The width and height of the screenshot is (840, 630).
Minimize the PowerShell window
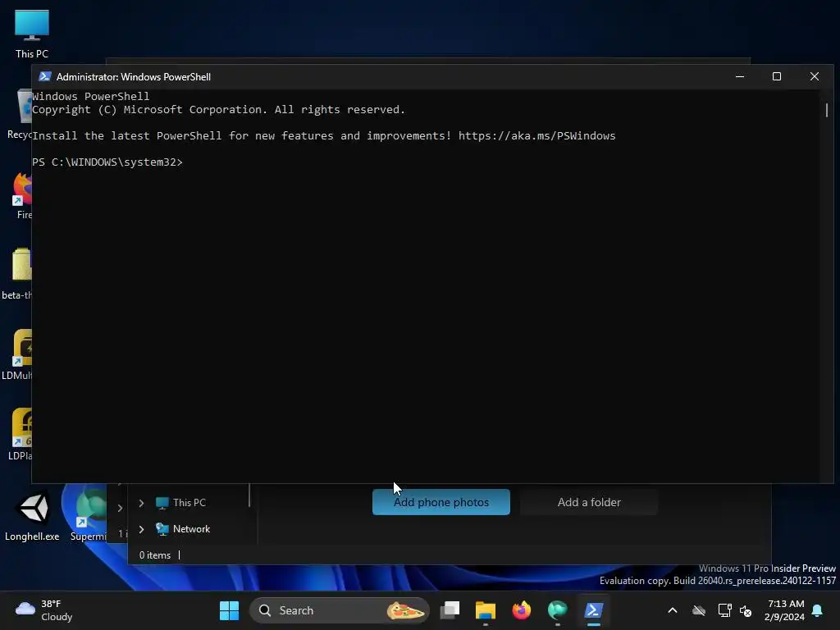pos(740,76)
